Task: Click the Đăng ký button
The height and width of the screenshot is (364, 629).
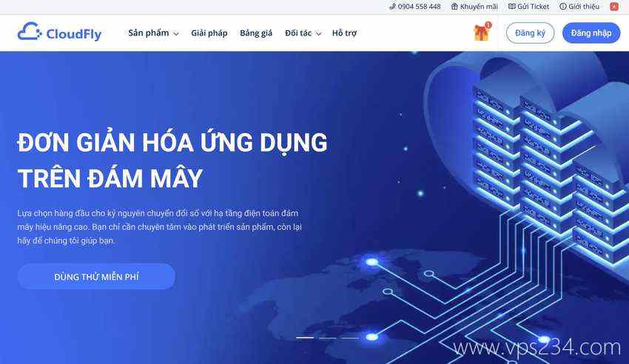Action: tap(530, 33)
